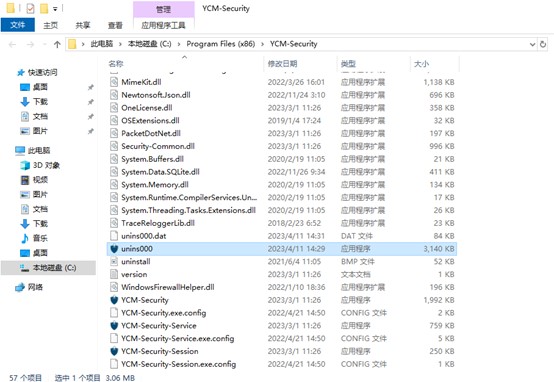This screenshot has height=382, width=554.
Task: Open 文档 under 此电脑
Action: point(40,209)
